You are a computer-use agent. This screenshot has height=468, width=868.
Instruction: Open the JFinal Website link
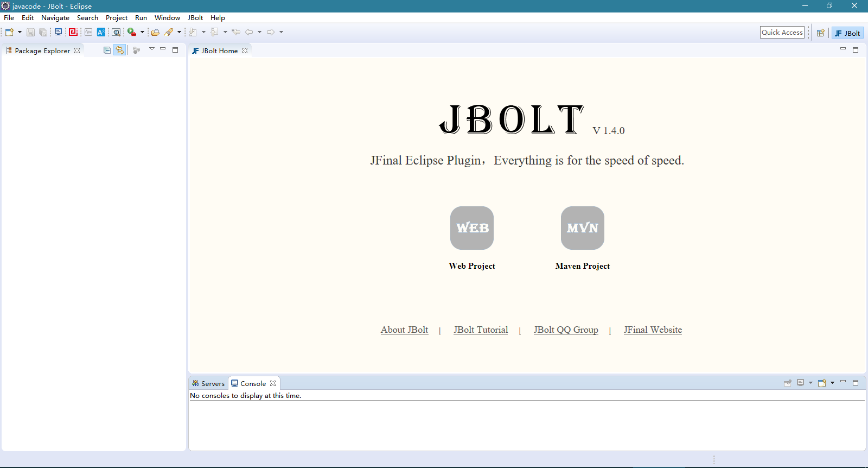point(653,330)
